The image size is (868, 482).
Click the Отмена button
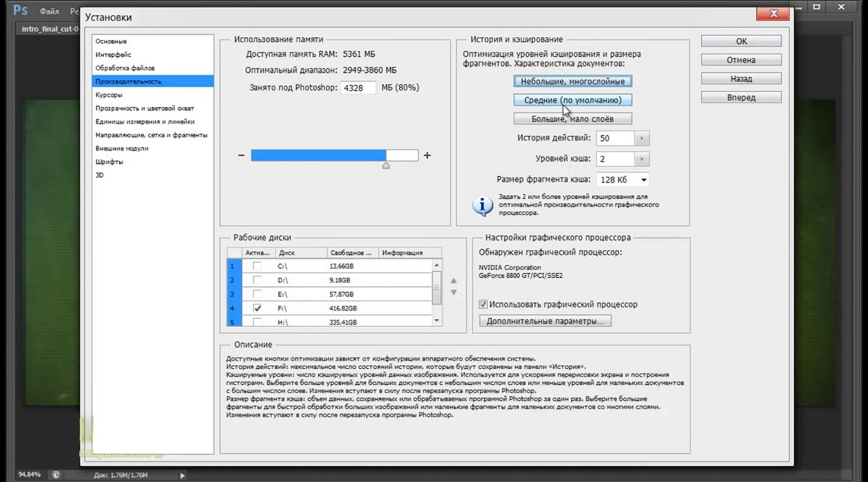(x=741, y=60)
